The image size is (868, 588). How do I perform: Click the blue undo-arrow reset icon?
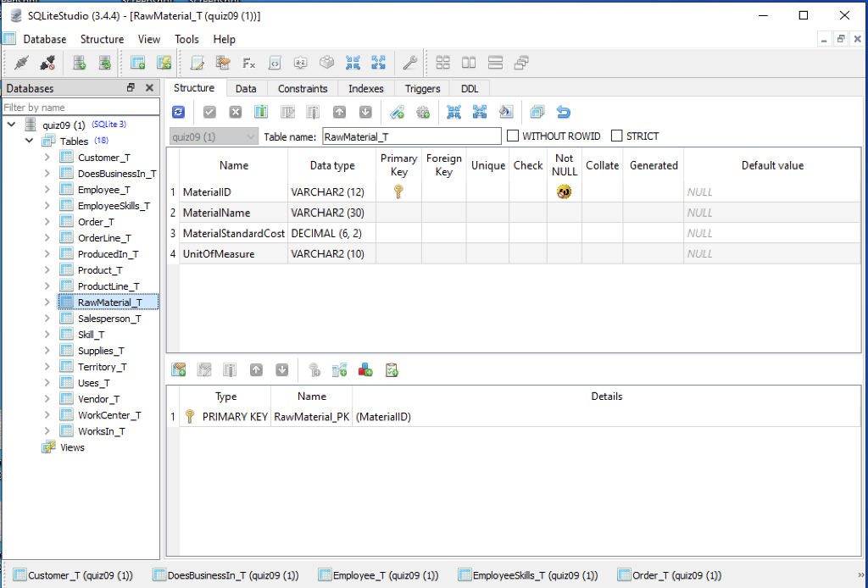coord(563,113)
